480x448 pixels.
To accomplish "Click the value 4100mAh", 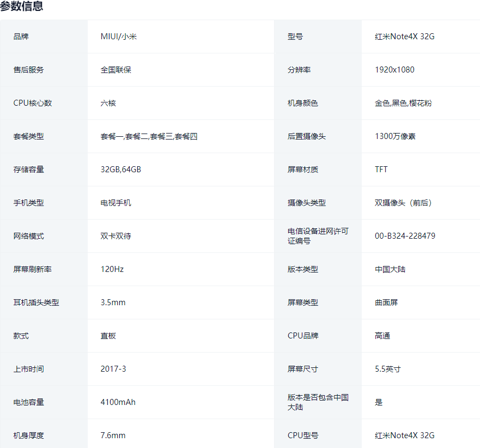I will tap(118, 402).
